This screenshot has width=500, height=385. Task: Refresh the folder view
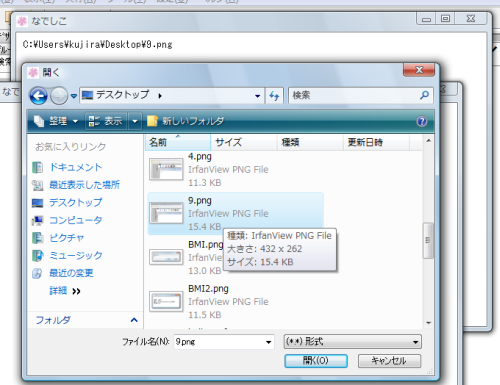(x=274, y=96)
